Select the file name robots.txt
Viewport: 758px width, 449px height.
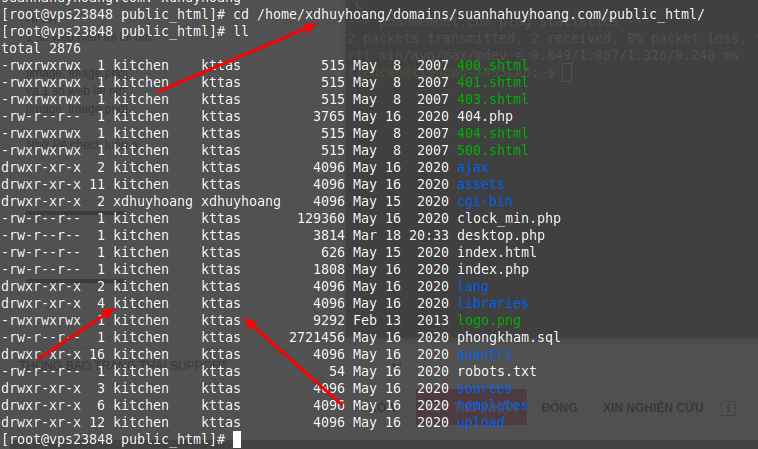[x=496, y=372]
